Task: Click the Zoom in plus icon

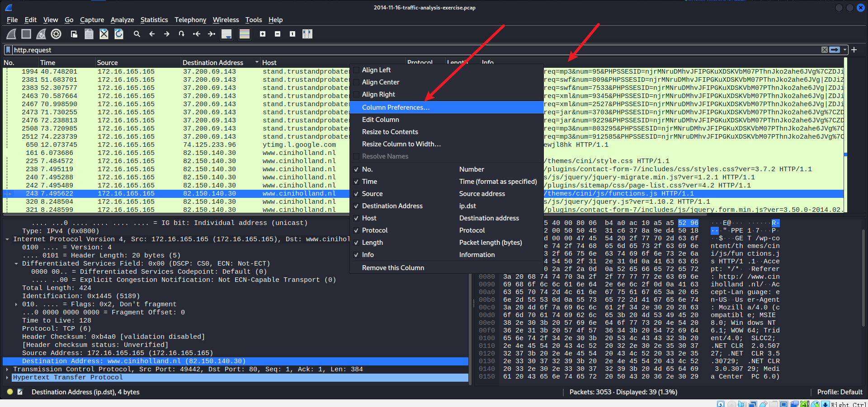Action: (x=263, y=34)
